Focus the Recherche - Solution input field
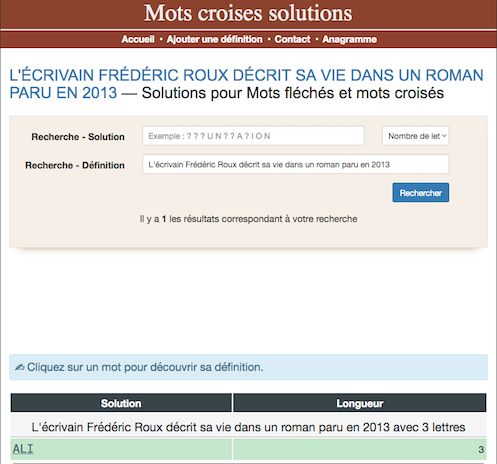Viewport: 497px width, 464px height. coord(253,136)
